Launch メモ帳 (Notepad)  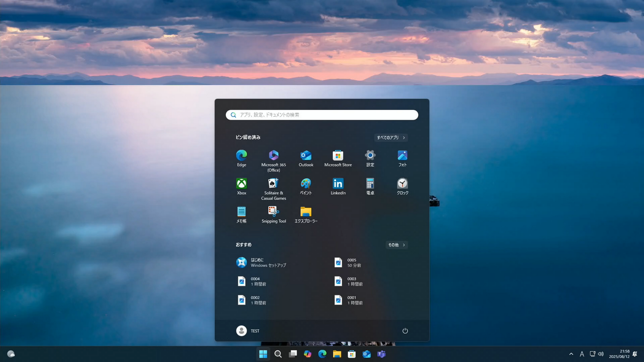(x=241, y=212)
